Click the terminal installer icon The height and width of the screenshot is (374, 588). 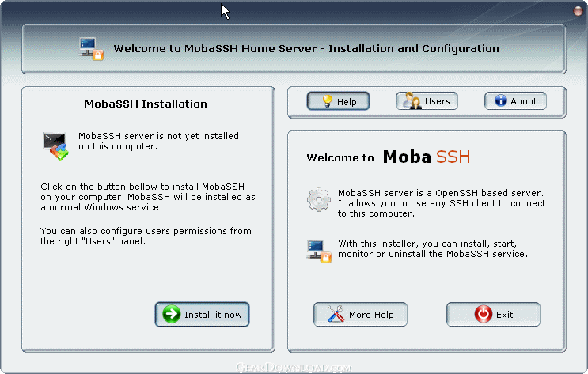click(55, 145)
